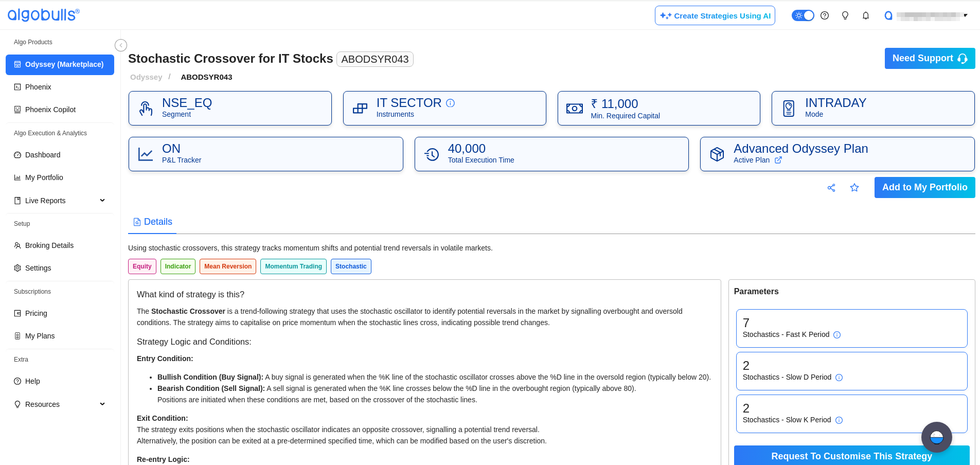This screenshot has width=980, height=465.
Task: Open Active Plan external link icon
Action: [x=778, y=160]
